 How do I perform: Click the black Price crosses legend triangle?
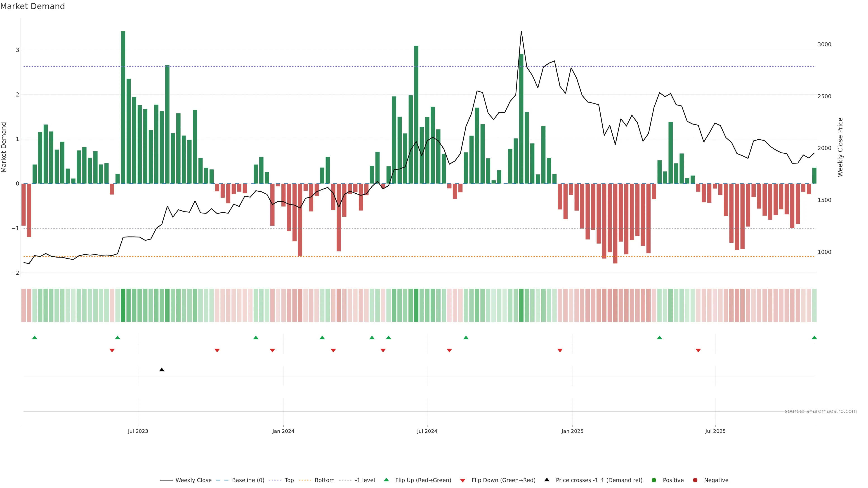(x=547, y=480)
